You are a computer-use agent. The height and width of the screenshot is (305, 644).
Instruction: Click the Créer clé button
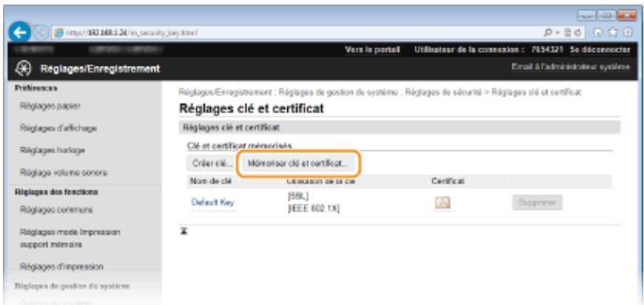(x=212, y=163)
